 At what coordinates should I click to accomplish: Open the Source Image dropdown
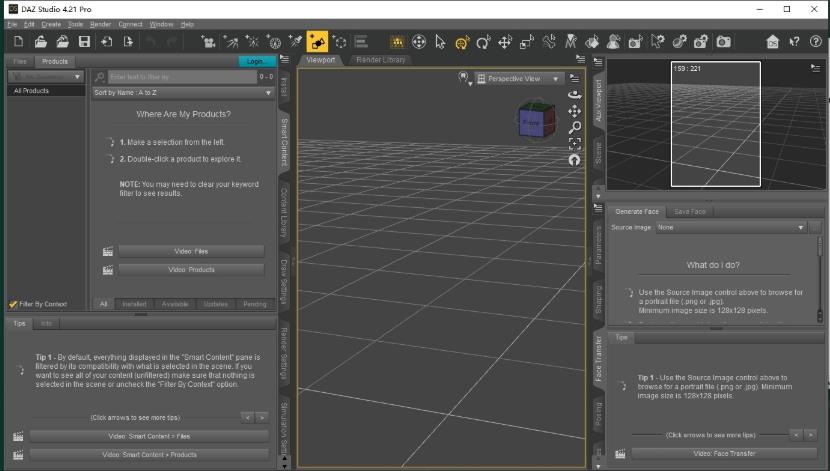coord(731,228)
